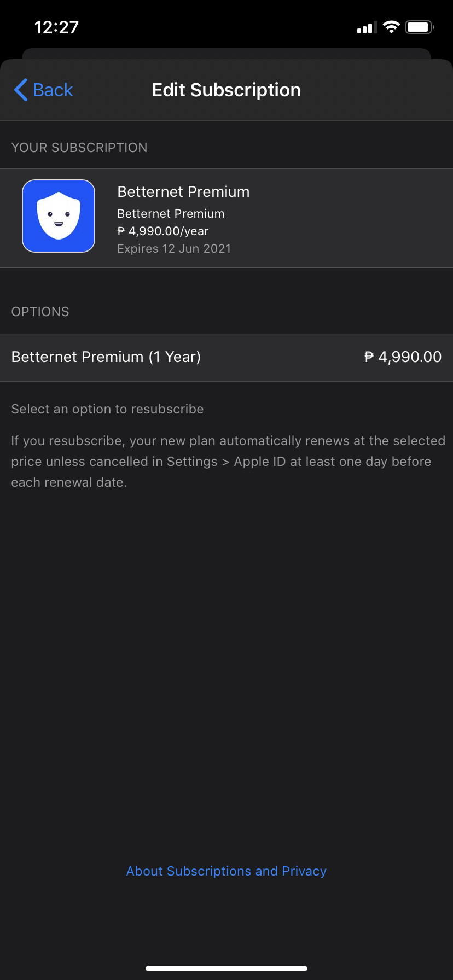Screen dimensions: 453x980
Task: Tap the battery indicator icon
Action: point(420,27)
